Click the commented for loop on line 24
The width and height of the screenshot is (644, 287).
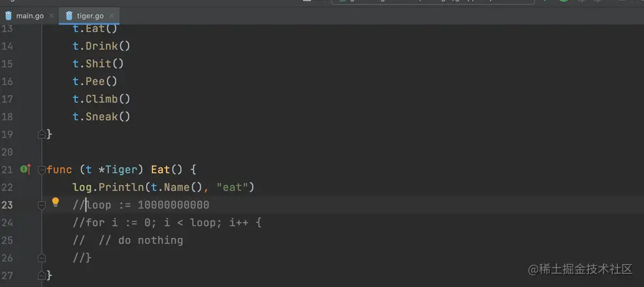coord(167,222)
